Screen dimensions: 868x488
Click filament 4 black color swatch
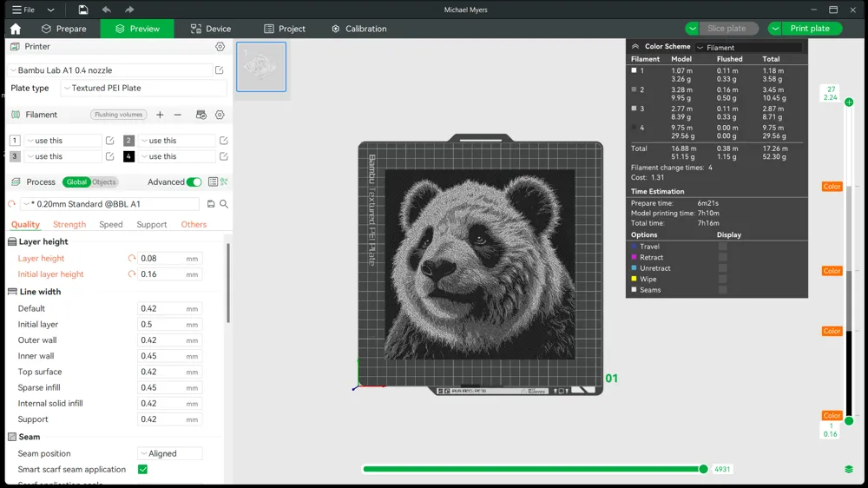tap(128, 156)
